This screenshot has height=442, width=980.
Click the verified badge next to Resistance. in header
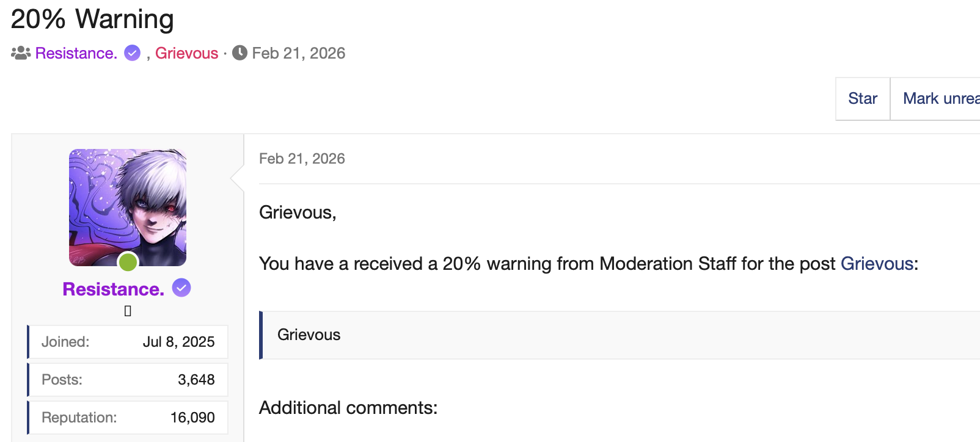(133, 53)
